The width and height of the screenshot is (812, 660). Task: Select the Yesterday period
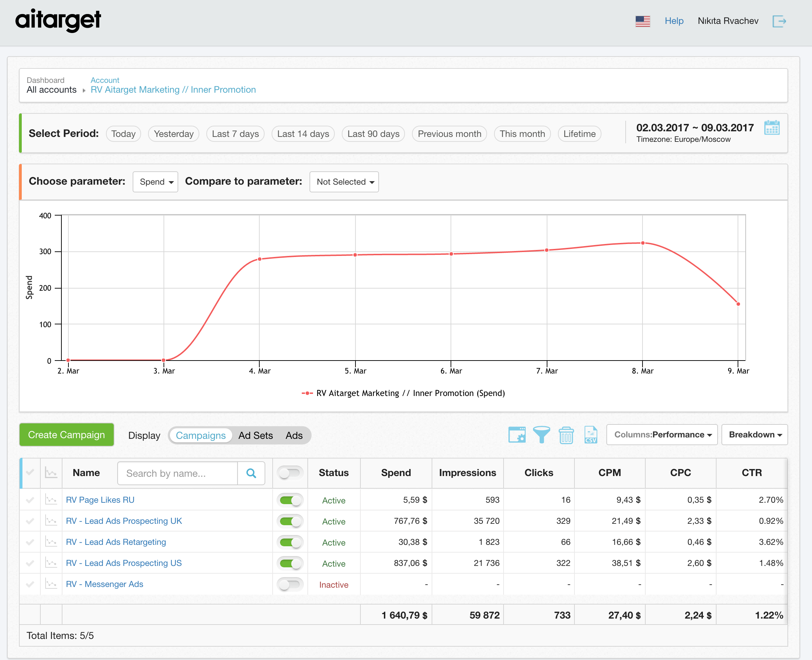click(x=174, y=134)
